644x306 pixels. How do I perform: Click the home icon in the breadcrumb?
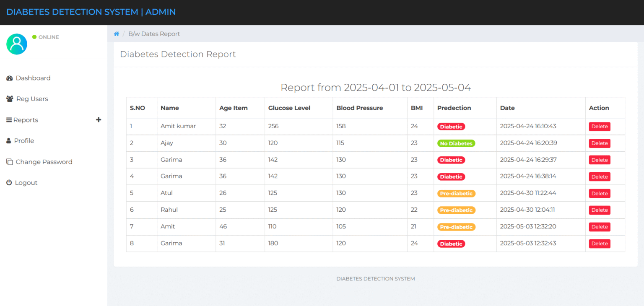(x=117, y=34)
